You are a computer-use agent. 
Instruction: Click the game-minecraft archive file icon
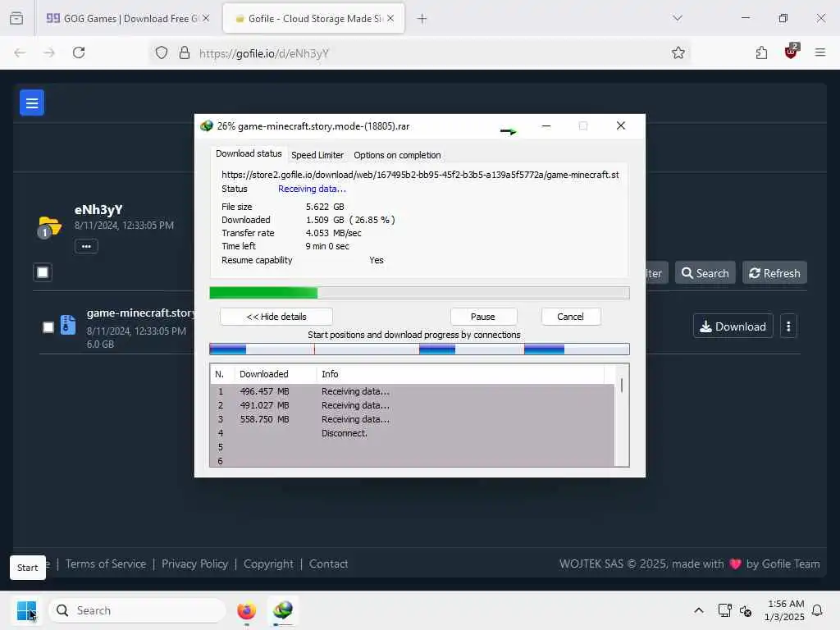coord(68,325)
